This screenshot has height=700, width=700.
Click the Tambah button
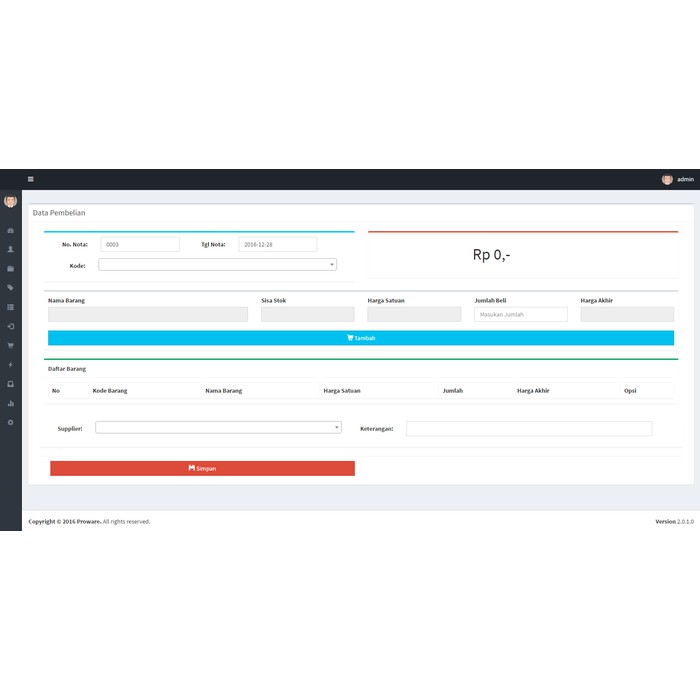pos(361,338)
